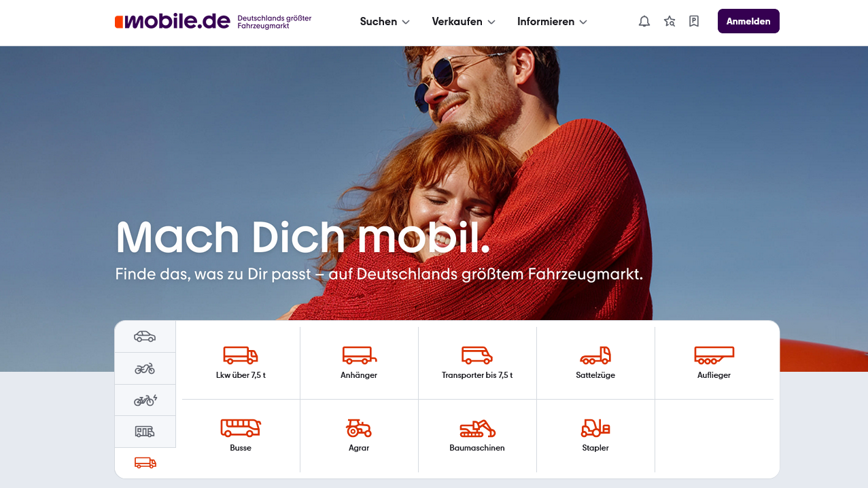Screen dimensions: 868x488
Task: Expand the Verkaufen dropdown menu
Action: pos(464,21)
